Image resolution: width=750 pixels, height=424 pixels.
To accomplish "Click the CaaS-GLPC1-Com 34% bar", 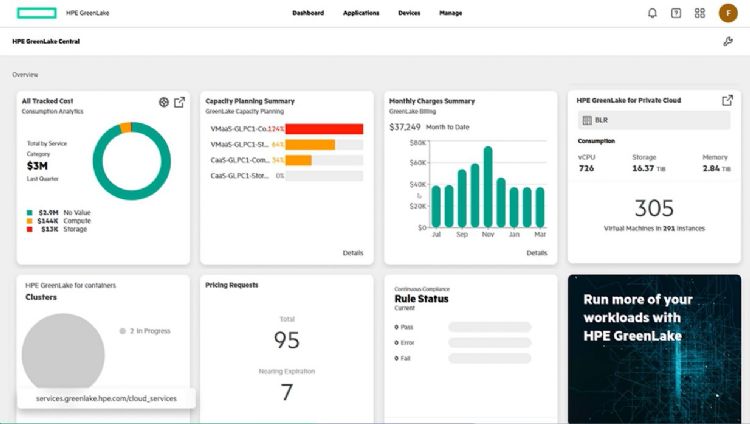I will click(298, 160).
